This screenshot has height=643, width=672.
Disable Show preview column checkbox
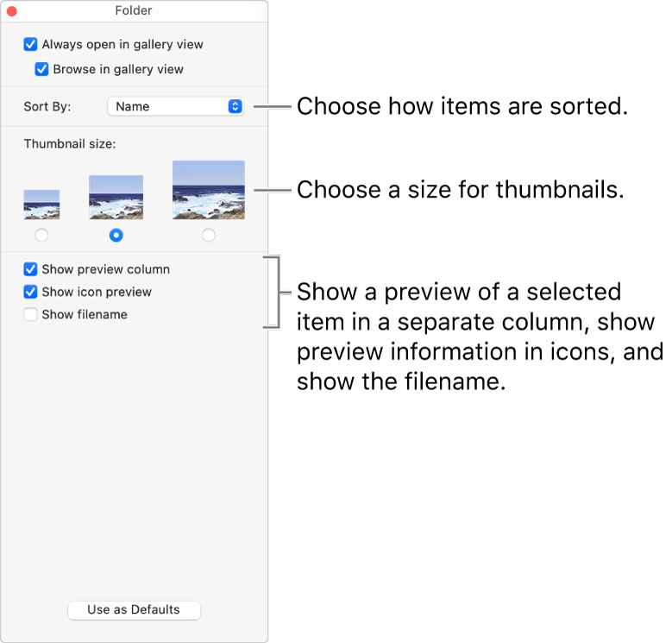30,269
